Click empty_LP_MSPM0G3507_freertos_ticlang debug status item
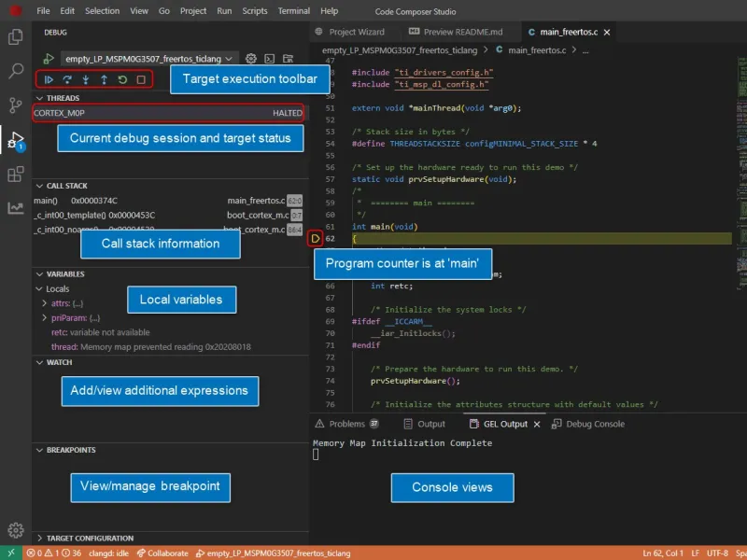The image size is (747, 560). (x=273, y=553)
